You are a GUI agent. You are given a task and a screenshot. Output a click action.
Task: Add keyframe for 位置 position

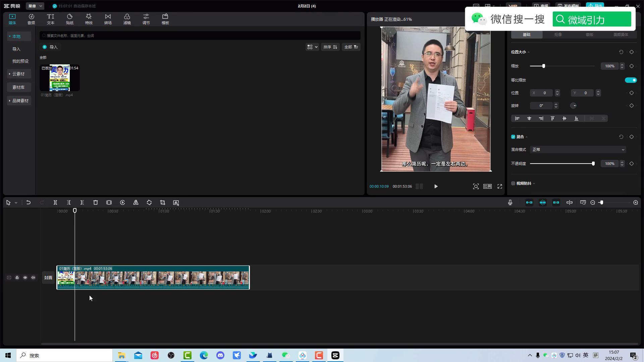click(x=632, y=93)
